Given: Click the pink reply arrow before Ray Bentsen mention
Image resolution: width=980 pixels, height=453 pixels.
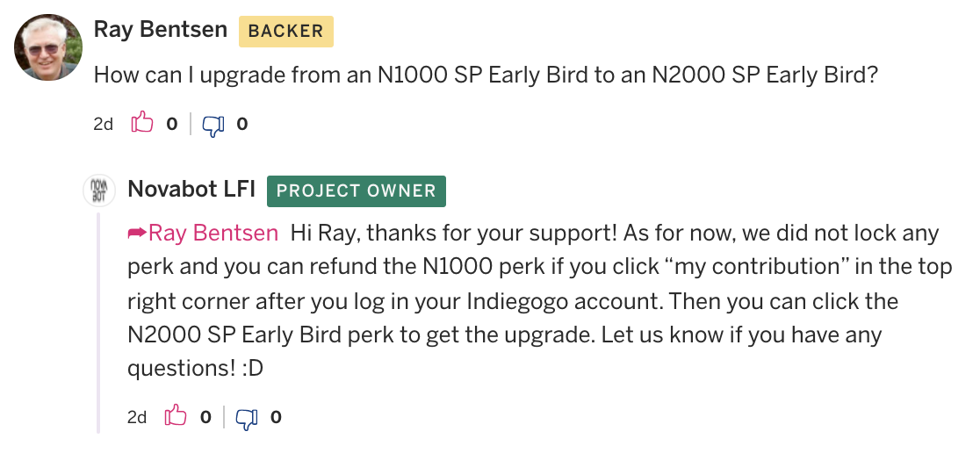Looking at the screenshot, I should click(137, 234).
